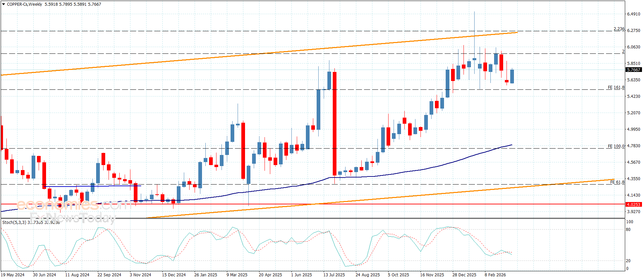This screenshot has width=644, height=279.
Task: Click price axis label 4.1430
Action: point(634,195)
